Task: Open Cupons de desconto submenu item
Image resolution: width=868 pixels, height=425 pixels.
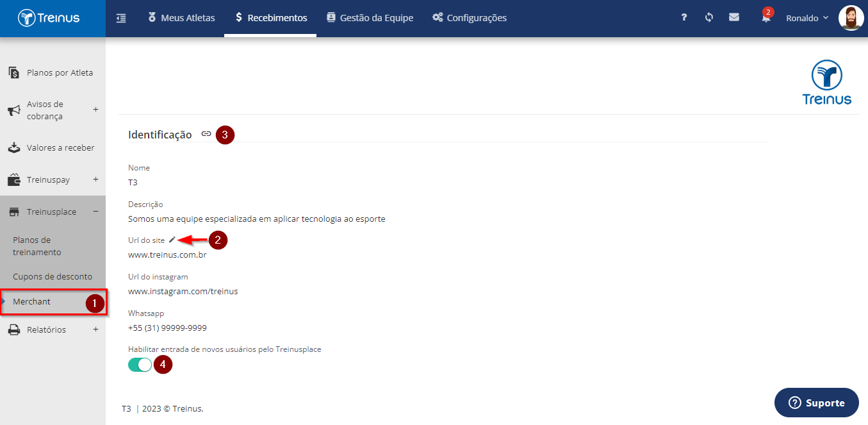Action: pos(53,277)
